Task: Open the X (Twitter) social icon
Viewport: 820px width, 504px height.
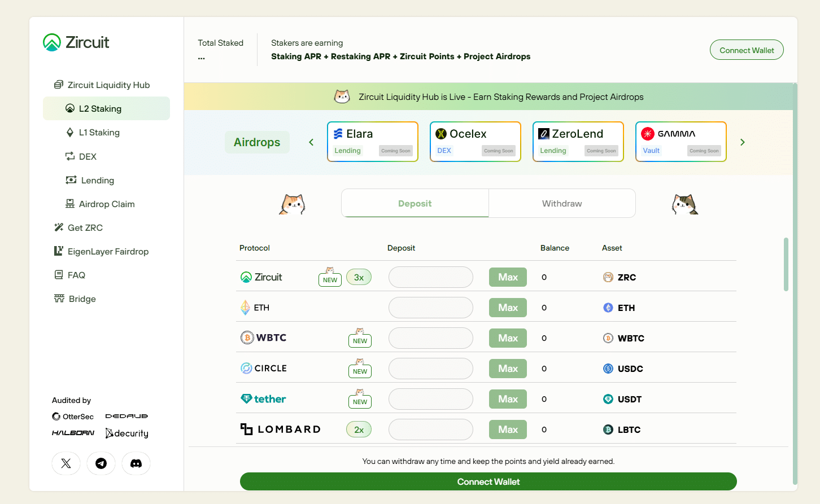Action: coord(66,463)
